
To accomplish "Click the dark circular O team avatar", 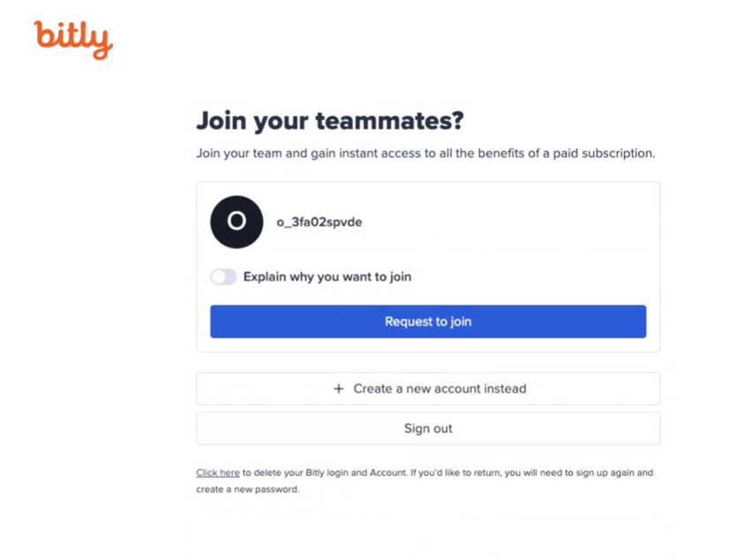I will [237, 222].
